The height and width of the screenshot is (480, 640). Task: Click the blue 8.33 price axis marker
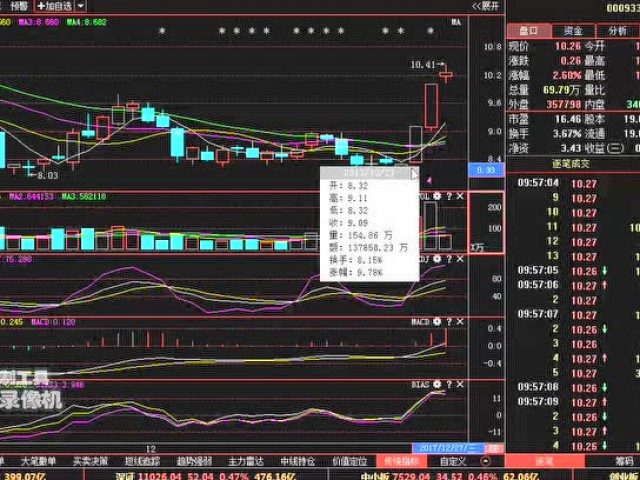point(486,169)
